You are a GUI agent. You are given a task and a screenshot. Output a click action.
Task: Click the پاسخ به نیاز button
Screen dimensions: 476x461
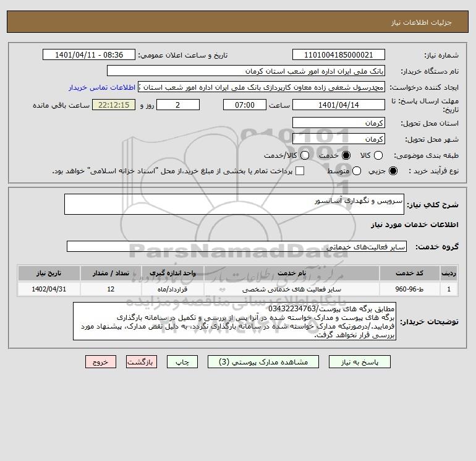coord(359,362)
